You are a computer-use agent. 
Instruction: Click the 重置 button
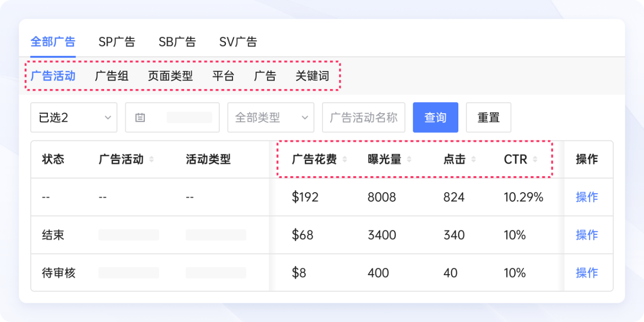489,117
